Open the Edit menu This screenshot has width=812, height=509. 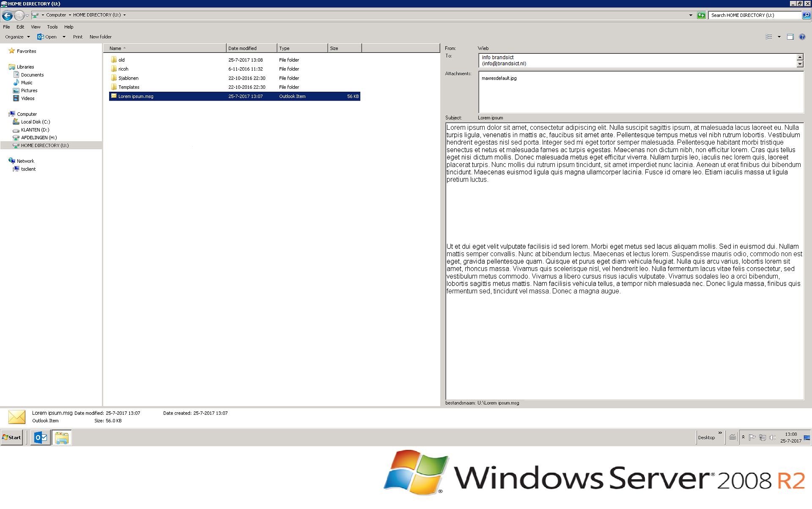20,27
